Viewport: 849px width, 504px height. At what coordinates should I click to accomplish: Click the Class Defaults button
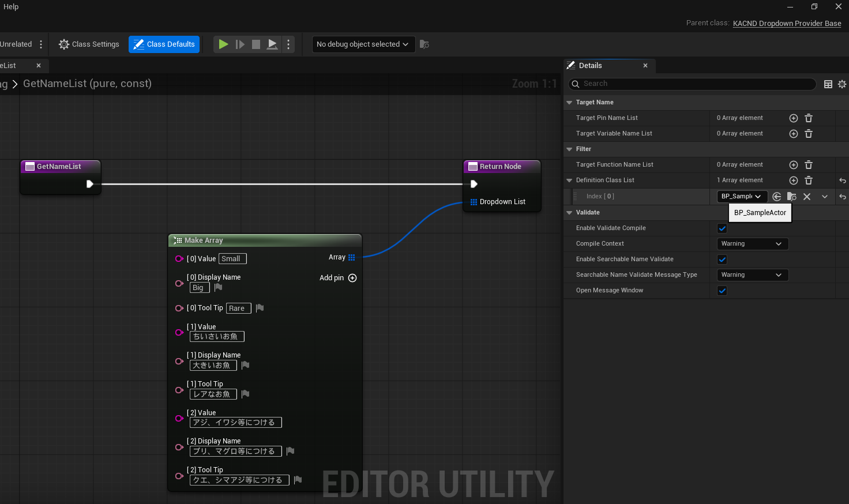[164, 44]
